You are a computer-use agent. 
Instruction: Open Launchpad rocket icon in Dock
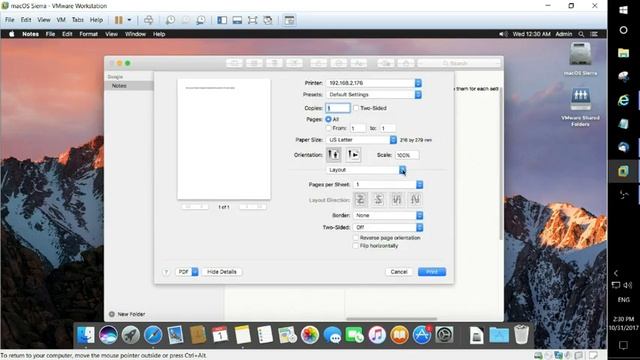coord(131,335)
